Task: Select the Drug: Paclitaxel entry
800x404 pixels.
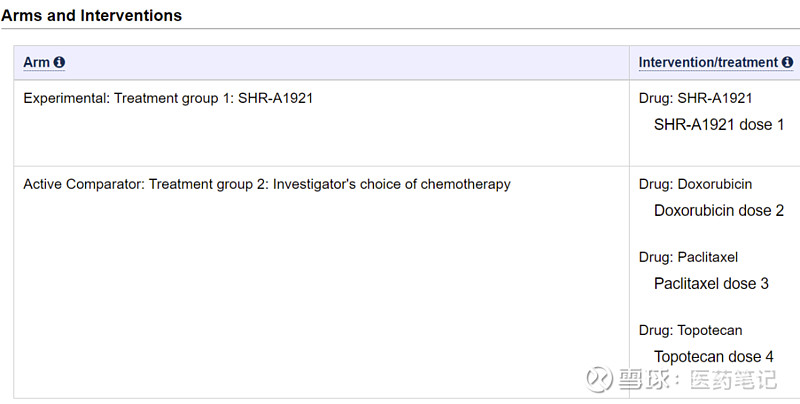Action: (x=688, y=257)
